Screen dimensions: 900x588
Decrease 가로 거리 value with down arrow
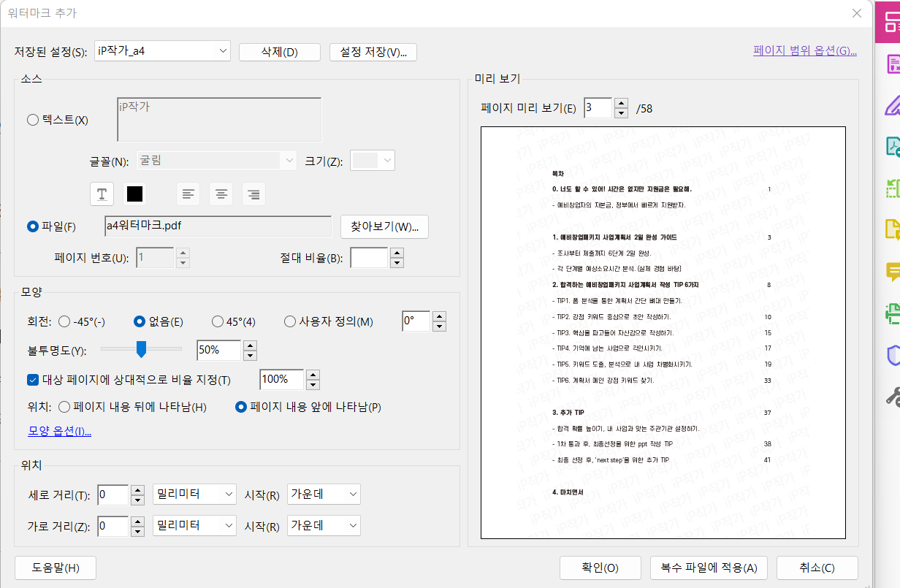pos(137,531)
